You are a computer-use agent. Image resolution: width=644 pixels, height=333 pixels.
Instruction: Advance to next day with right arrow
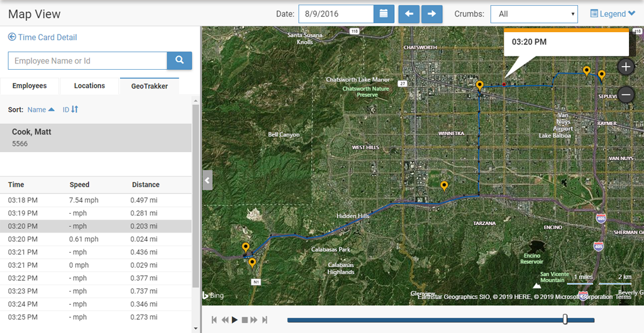click(x=431, y=14)
